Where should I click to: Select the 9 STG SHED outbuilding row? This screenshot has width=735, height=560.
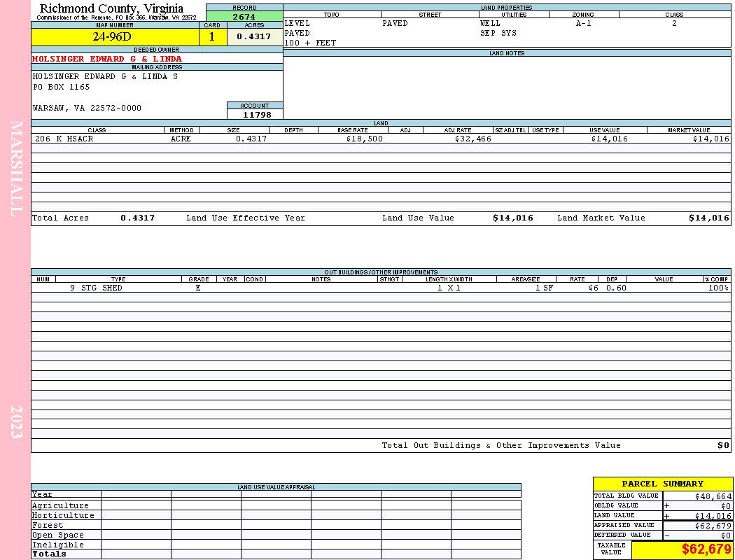tap(381, 288)
